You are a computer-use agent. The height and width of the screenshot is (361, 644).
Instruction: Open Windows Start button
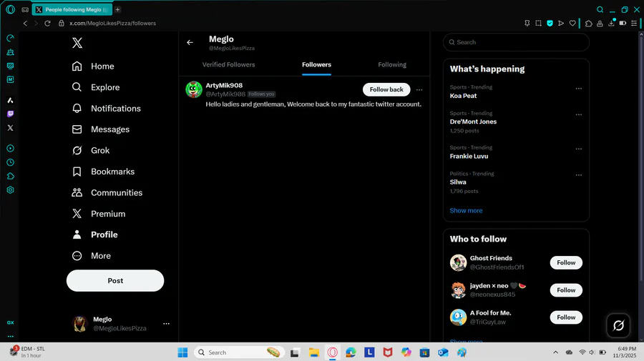click(182, 352)
